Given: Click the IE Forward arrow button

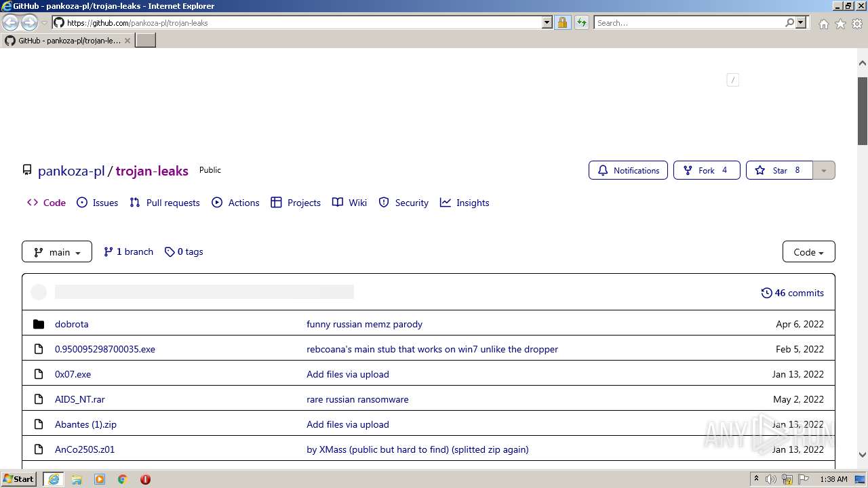Looking at the screenshot, I should pyautogui.click(x=29, y=22).
